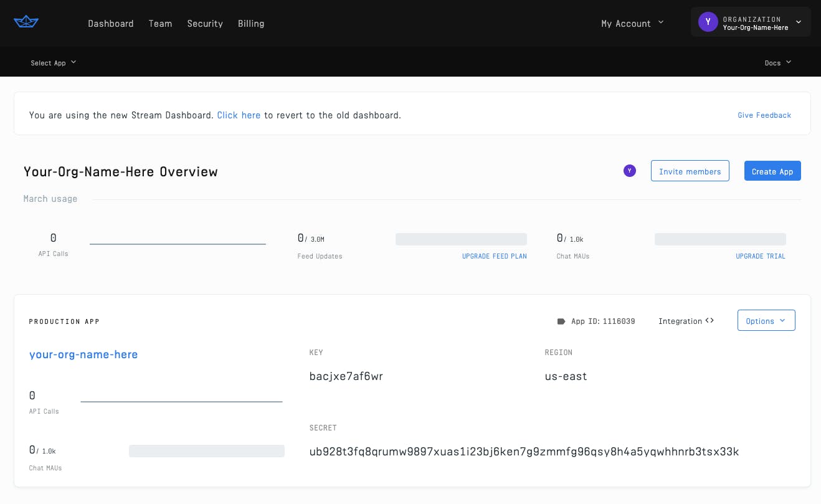Click the App ID: 1116039 text
Viewport: 821px width, 504px height.
tap(603, 321)
